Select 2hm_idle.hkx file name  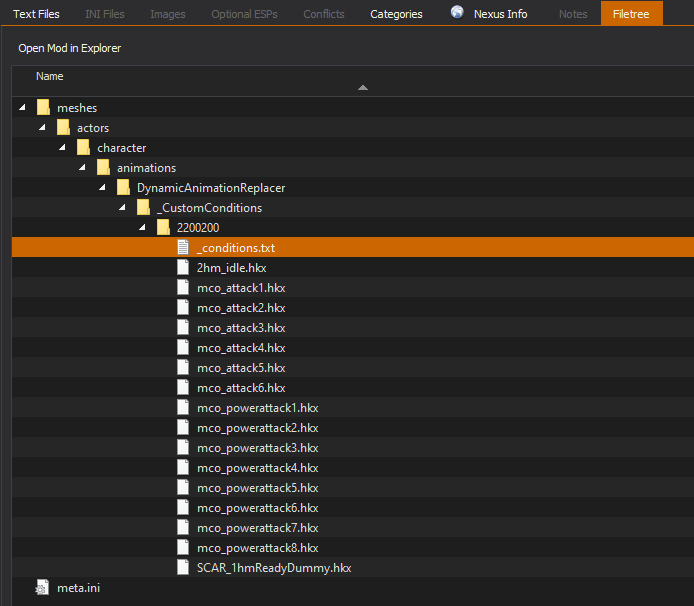click(231, 268)
